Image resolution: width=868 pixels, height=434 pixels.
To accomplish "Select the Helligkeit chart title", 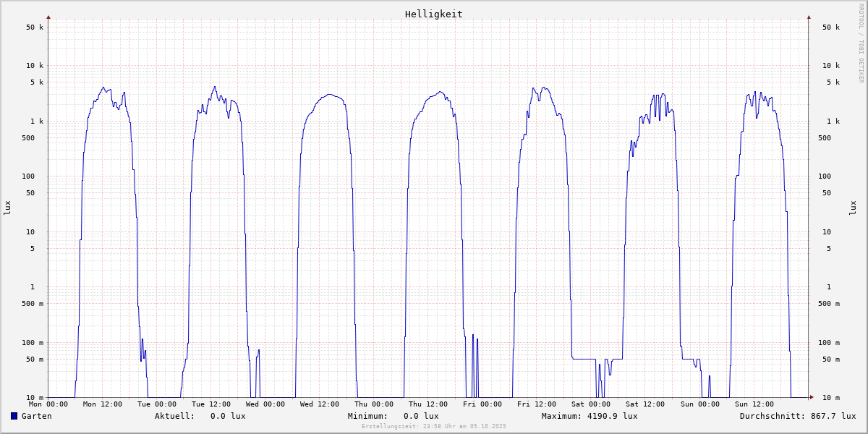I will pyautogui.click(x=433, y=14).
